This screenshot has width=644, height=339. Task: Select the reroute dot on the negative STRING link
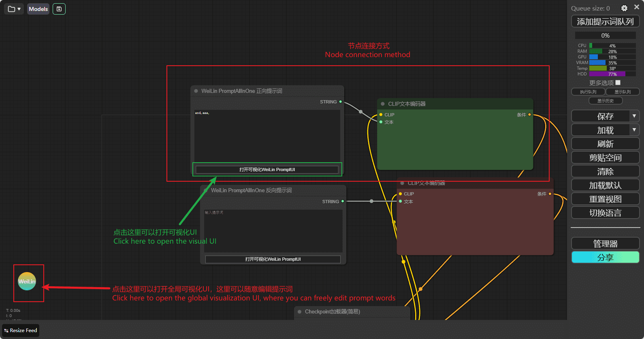(x=371, y=201)
